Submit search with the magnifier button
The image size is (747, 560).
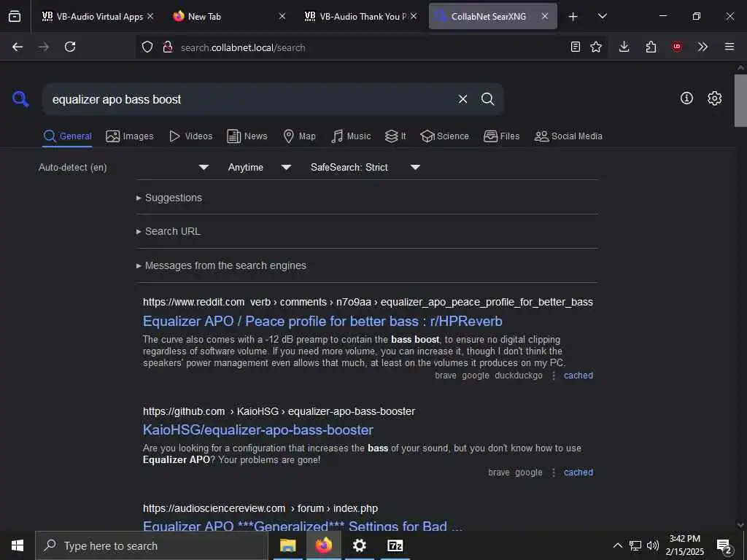pyautogui.click(x=487, y=99)
